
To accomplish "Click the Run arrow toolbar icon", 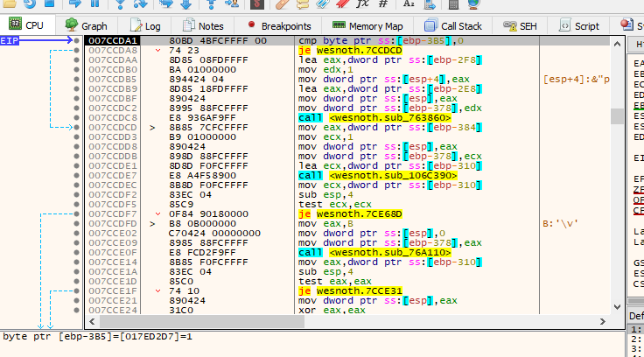I will click(x=74, y=3).
